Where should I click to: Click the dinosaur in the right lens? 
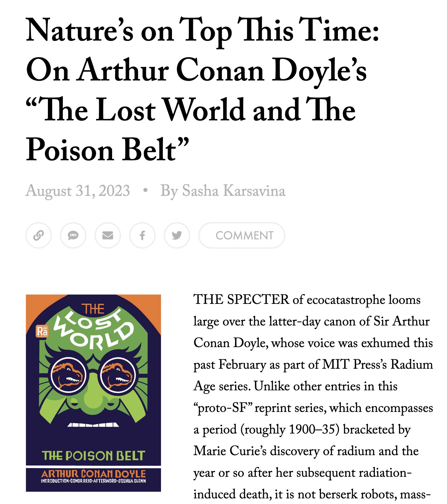point(118,375)
